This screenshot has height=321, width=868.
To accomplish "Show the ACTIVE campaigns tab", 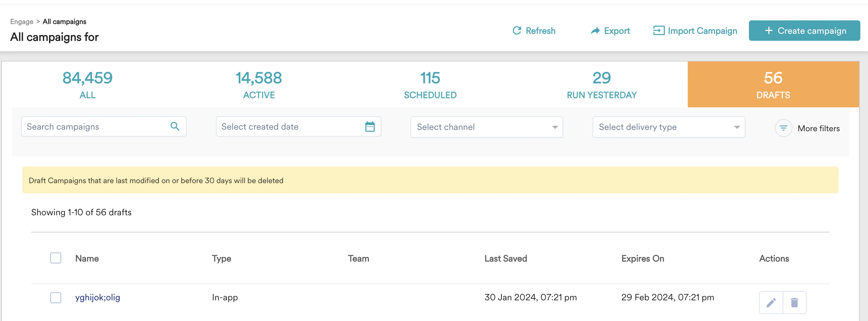I will click(x=259, y=84).
